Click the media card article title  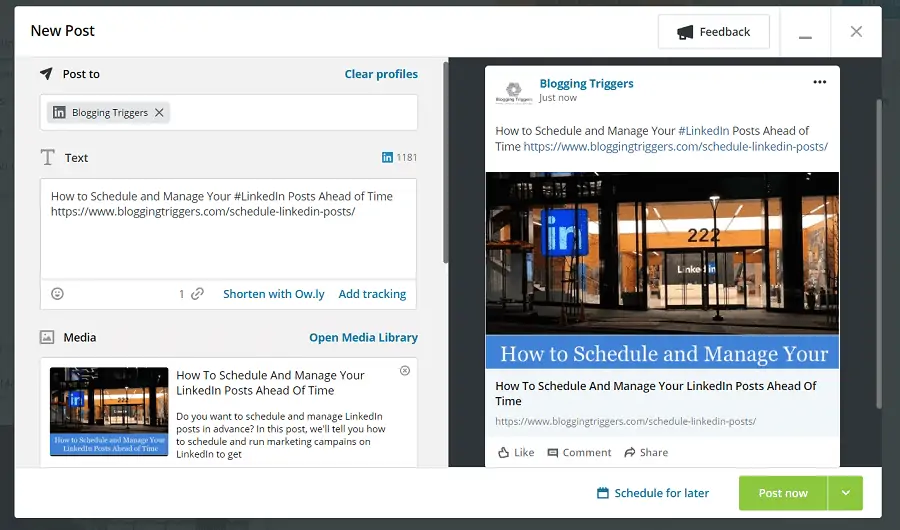(x=270, y=383)
